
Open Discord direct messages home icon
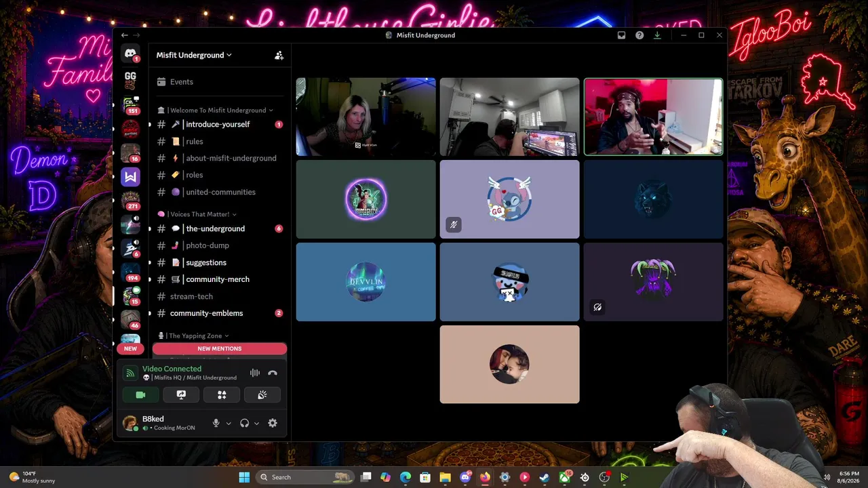[x=130, y=54]
